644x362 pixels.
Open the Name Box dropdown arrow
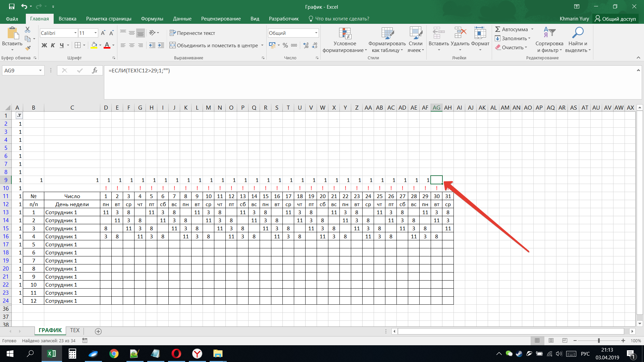(x=40, y=70)
